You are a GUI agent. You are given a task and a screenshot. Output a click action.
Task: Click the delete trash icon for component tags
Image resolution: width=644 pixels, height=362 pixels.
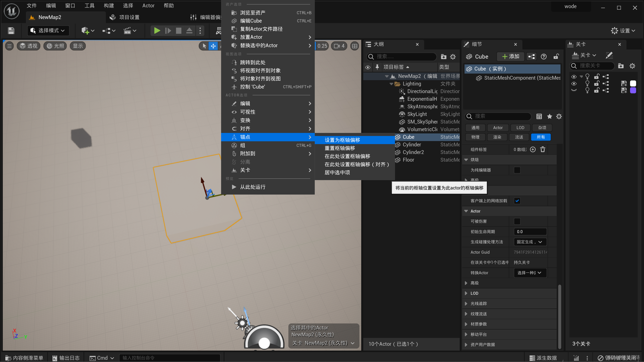[543, 149]
